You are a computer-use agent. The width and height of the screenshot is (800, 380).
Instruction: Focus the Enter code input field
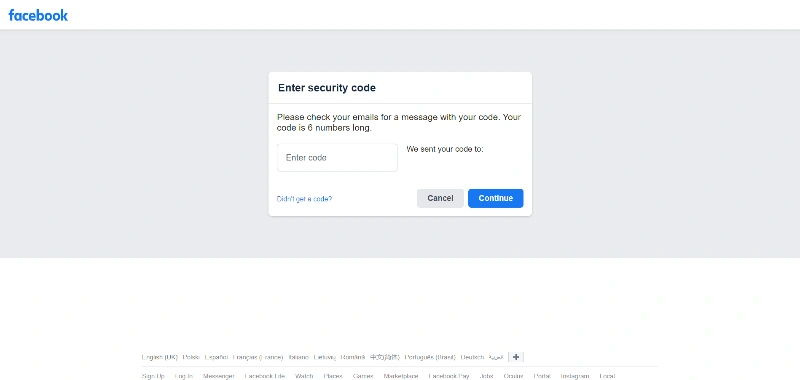coord(337,158)
